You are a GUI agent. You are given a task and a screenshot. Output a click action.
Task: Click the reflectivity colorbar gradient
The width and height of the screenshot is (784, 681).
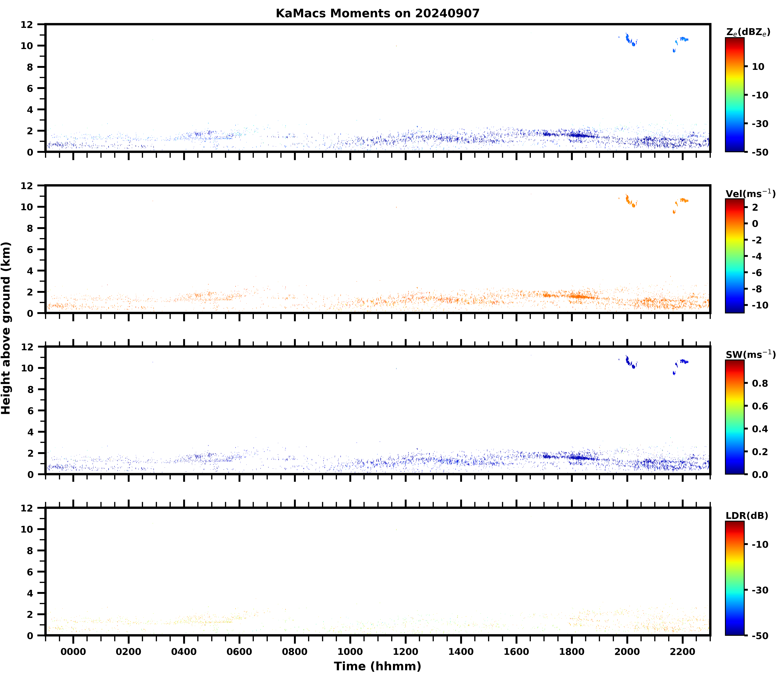tap(735, 95)
